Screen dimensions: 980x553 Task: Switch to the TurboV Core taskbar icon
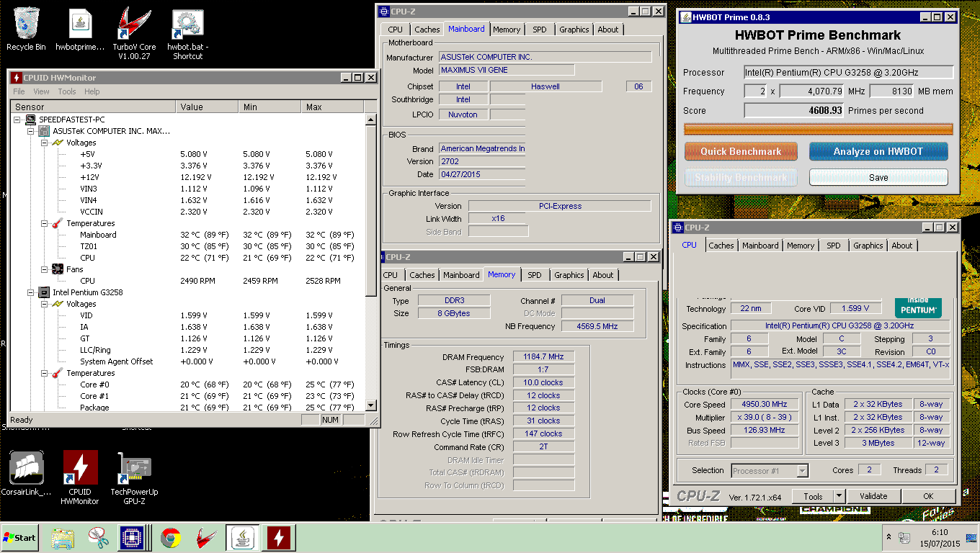tap(207, 538)
